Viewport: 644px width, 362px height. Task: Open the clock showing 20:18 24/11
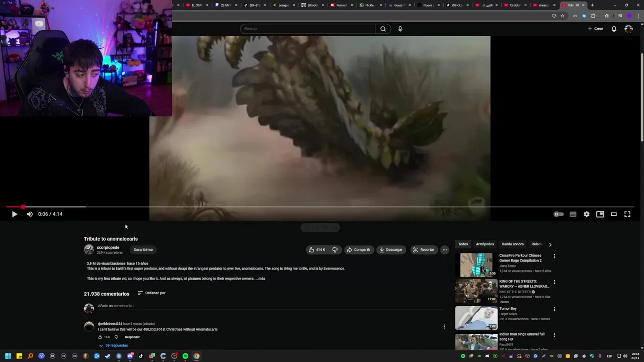636,356
